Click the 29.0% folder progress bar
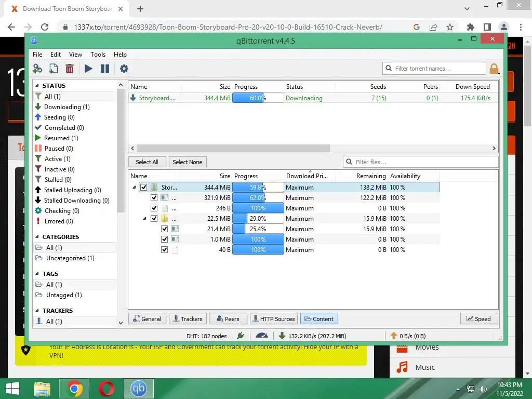 258,219
